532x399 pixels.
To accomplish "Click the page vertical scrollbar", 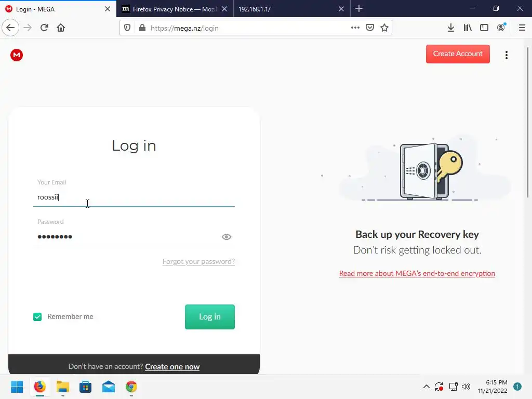I will pyautogui.click(x=528, y=122).
